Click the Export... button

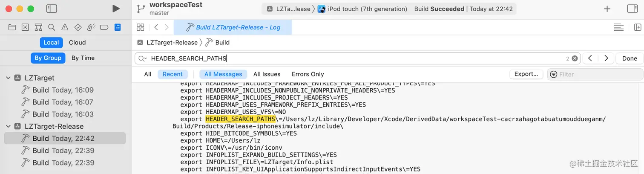click(x=526, y=74)
